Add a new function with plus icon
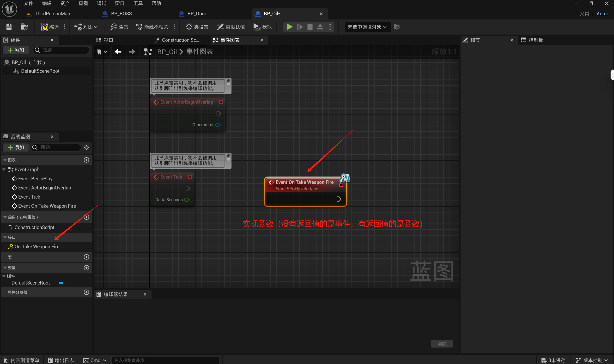This screenshot has width=614, height=364. pos(86,217)
